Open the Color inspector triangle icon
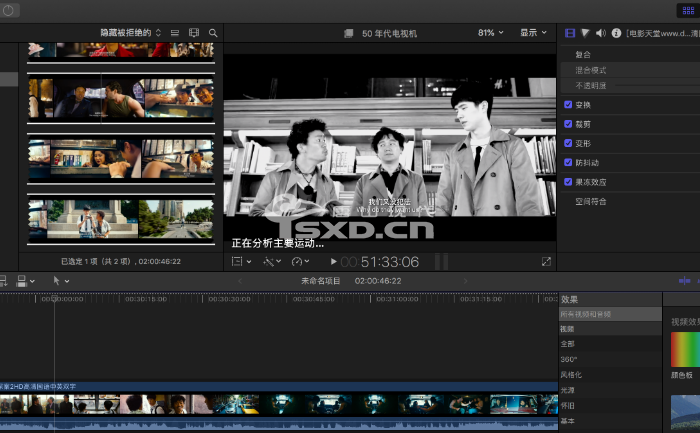 click(x=585, y=33)
